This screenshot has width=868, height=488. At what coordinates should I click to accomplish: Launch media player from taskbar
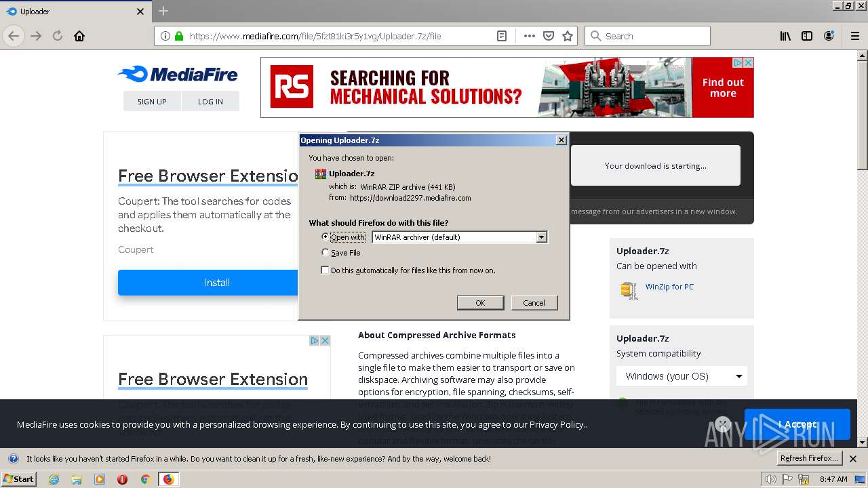[100, 479]
